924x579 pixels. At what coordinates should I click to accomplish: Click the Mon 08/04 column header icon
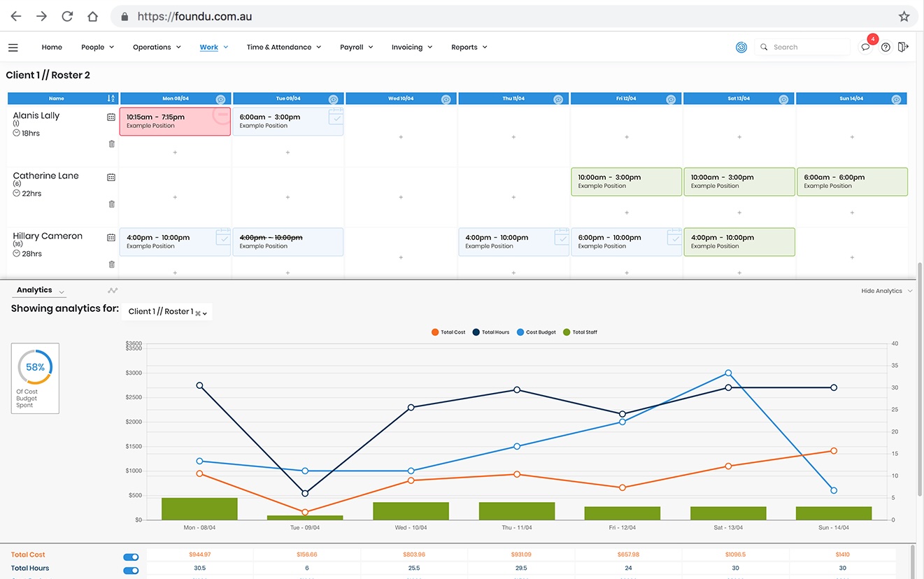220,99
